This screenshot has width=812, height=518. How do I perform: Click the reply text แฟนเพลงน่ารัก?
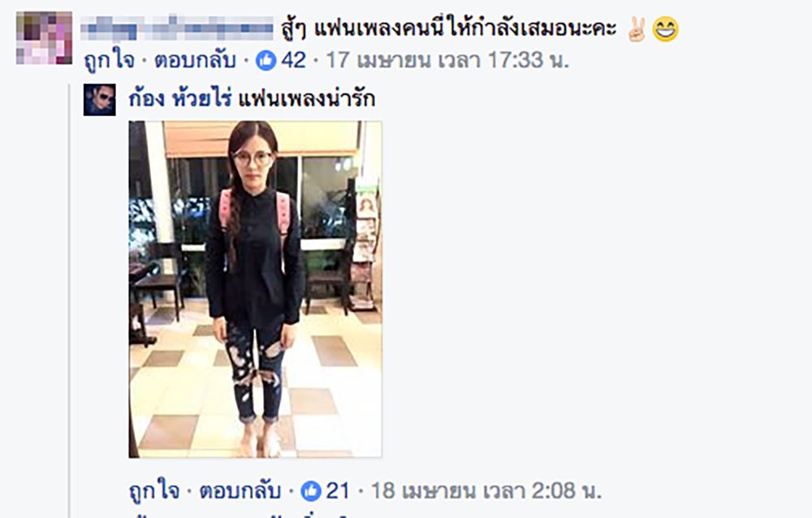click(x=307, y=98)
